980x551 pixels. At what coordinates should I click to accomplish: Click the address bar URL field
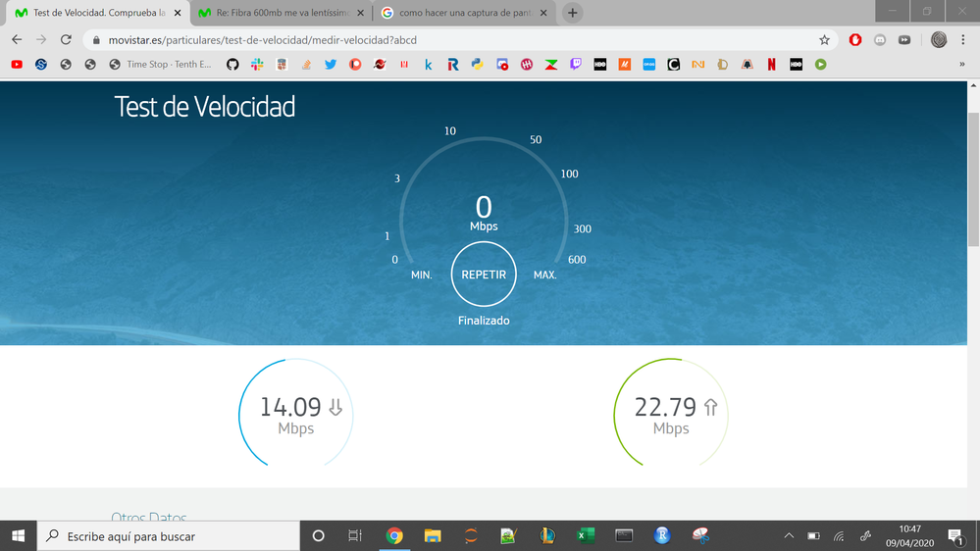[x=459, y=40]
